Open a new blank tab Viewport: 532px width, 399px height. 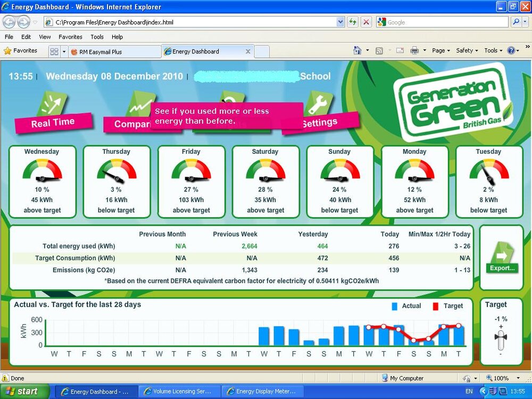(x=262, y=52)
